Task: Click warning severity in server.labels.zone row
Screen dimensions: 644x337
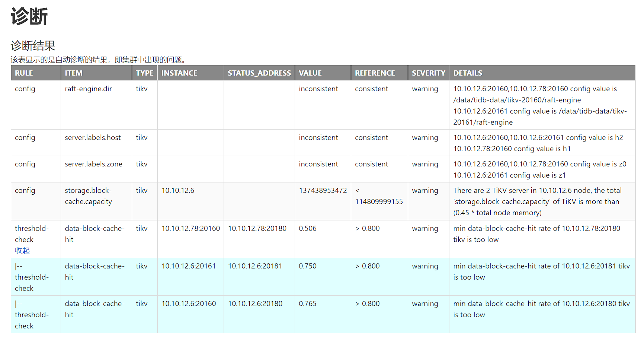Action: (x=425, y=164)
